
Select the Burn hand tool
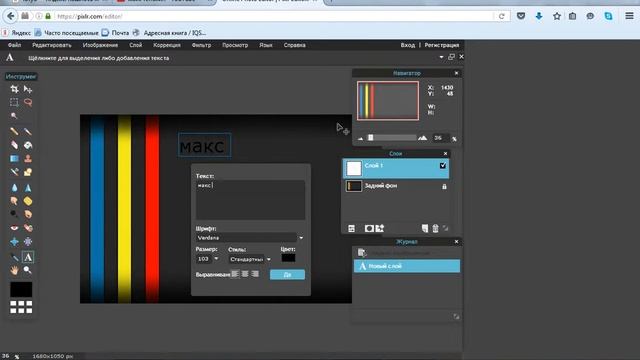coord(28,214)
